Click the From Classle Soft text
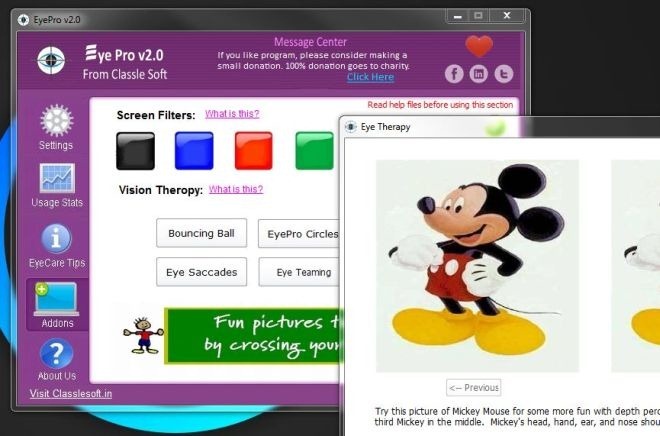 click(x=125, y=74)
